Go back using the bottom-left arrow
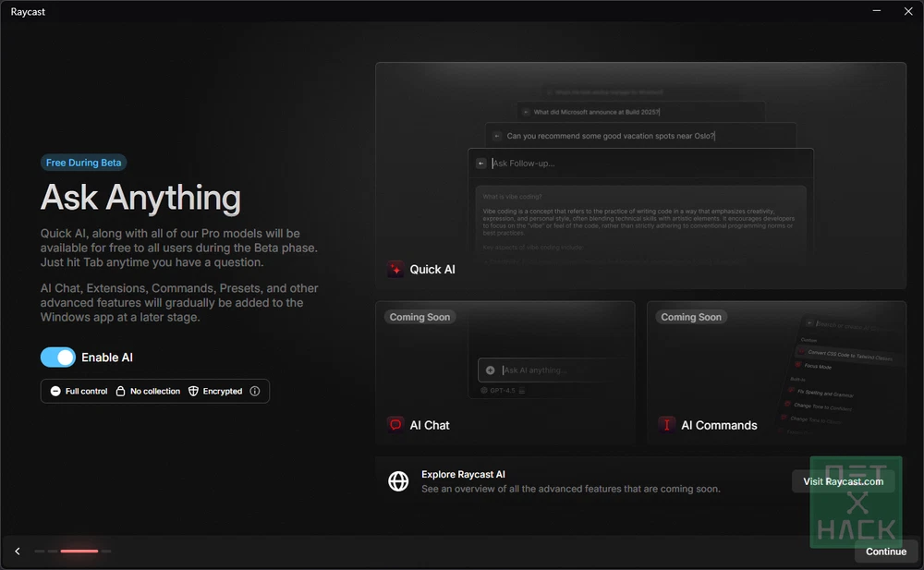924x570 pixels. click(18, 552)
